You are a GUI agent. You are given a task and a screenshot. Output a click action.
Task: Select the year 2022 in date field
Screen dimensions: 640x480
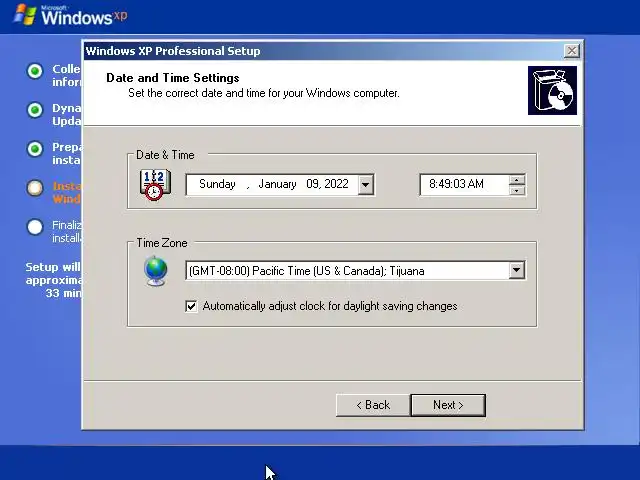[x=337, y=184]
